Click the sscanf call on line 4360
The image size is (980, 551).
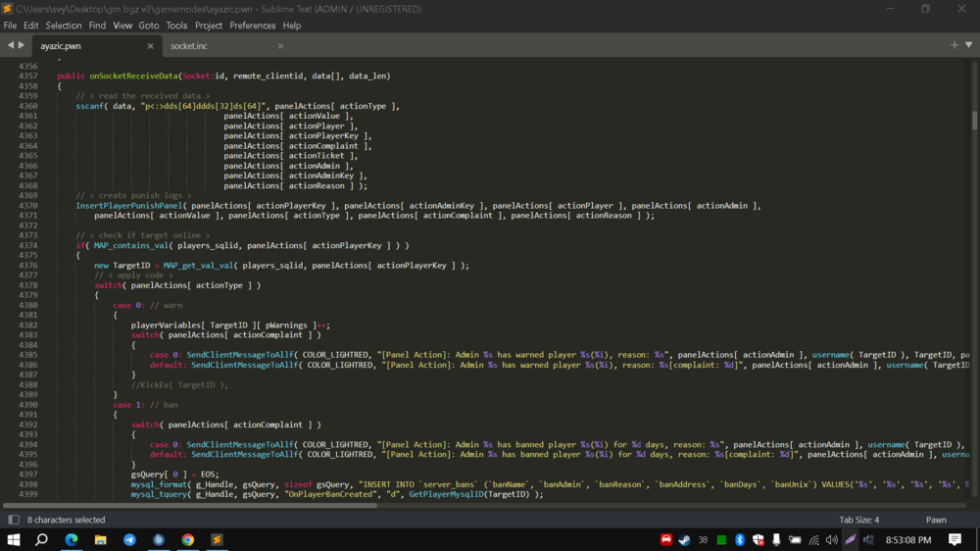pyautogui.click(x=89, y=106)
